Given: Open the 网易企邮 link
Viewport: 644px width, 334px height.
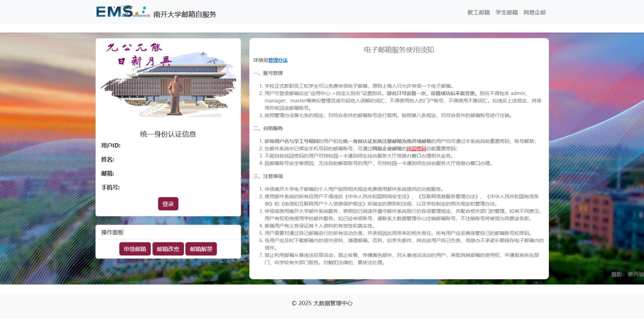Looking at the screenshot, I should [535, 12].
